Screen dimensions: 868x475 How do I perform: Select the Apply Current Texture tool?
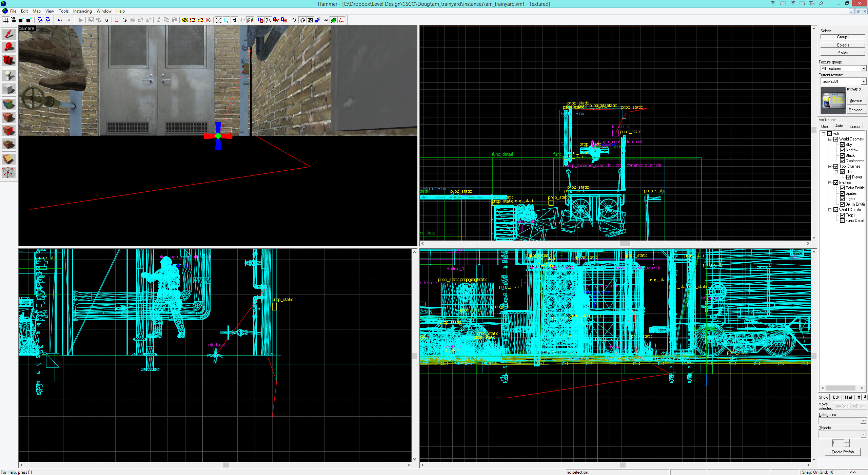(9, 117)
